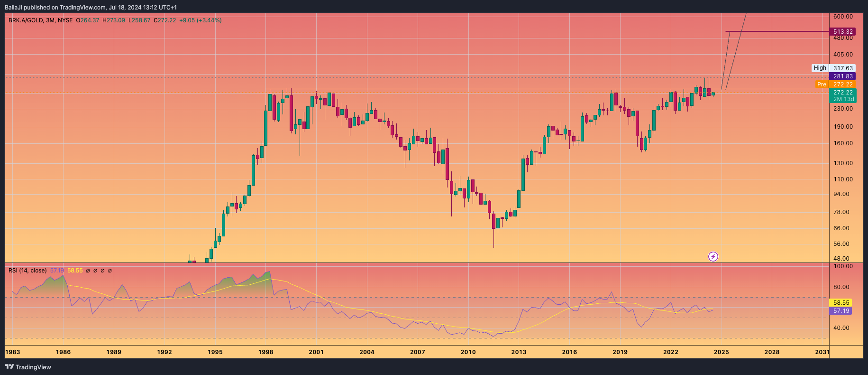Click the 2022 label on time axis
Image resolution: width=868 pixels, height=375 pixels.
point(671,352)
